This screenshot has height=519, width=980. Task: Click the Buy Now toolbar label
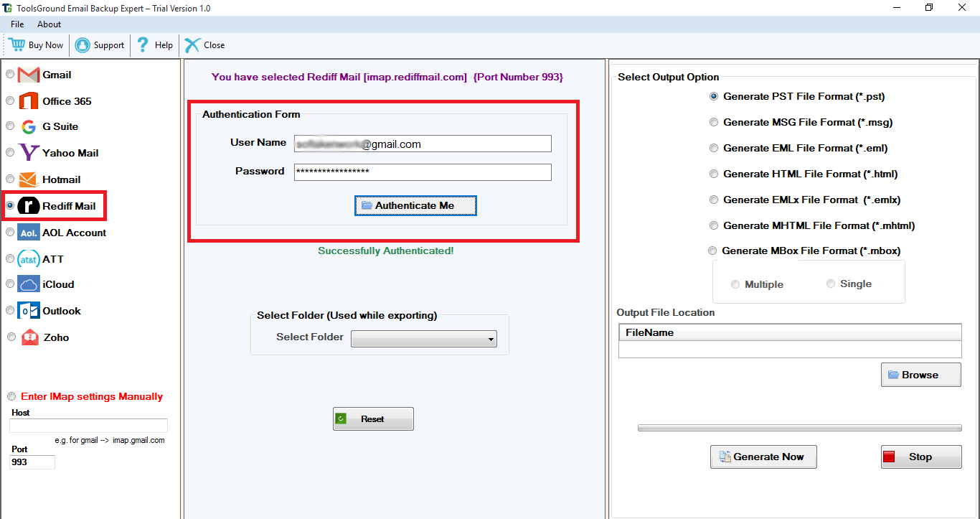[46, 45]
